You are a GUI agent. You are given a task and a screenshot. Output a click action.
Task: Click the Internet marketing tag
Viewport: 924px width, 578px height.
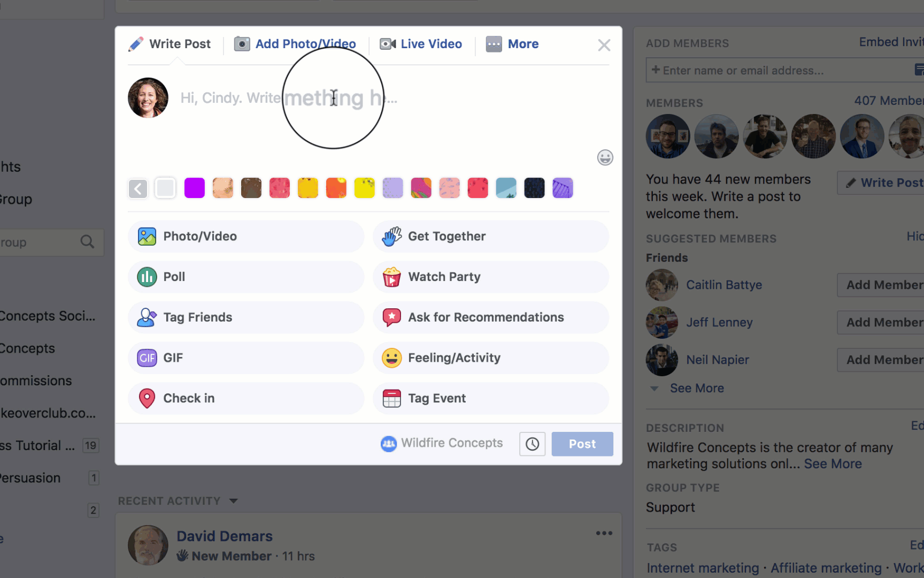[x=703, y=568]
